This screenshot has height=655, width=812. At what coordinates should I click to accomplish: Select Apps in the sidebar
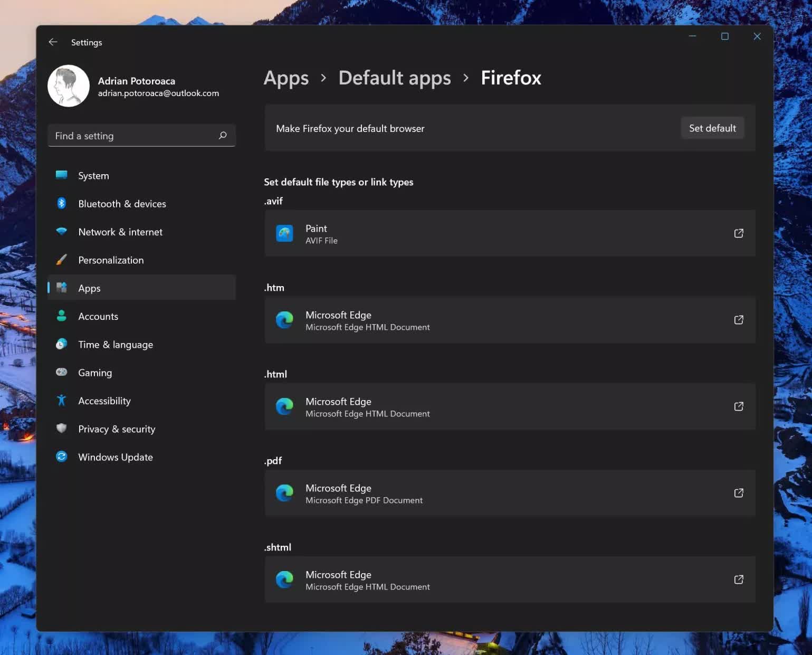(141, 288)
